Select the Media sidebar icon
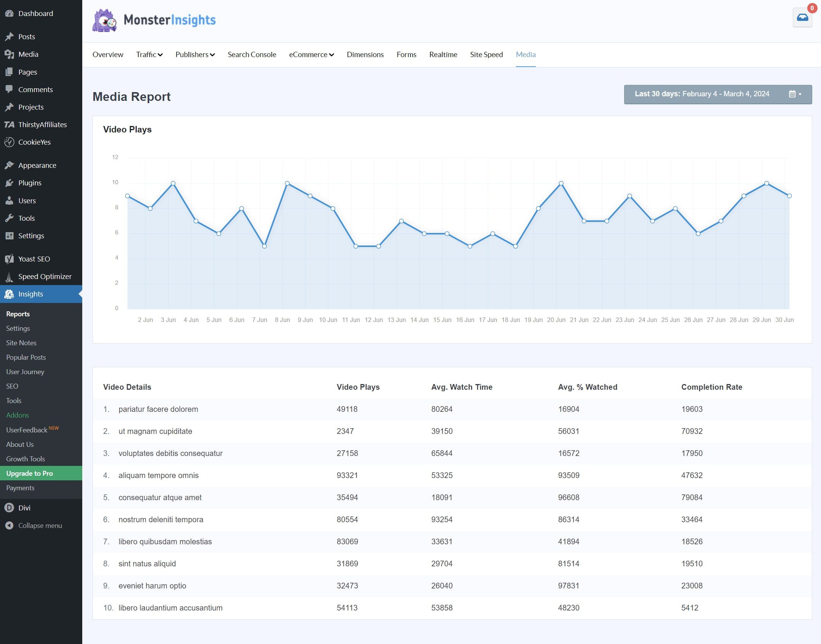 pyautogui.click(x=10, y=54)
